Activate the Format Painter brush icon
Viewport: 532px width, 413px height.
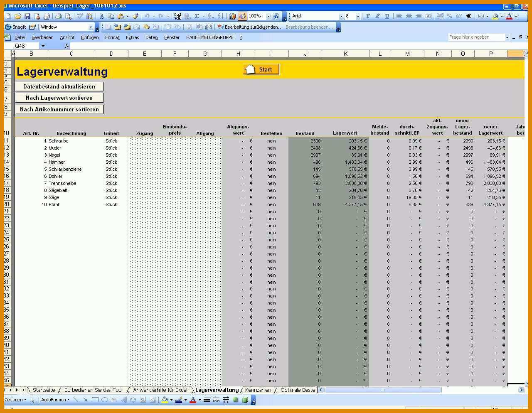coord(135,16)
